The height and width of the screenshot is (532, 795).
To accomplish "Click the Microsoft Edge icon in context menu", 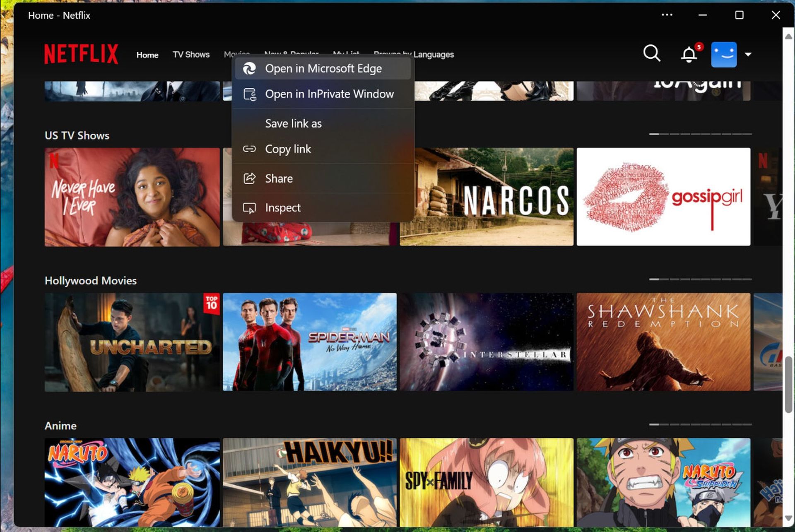I will click(249, 68).
